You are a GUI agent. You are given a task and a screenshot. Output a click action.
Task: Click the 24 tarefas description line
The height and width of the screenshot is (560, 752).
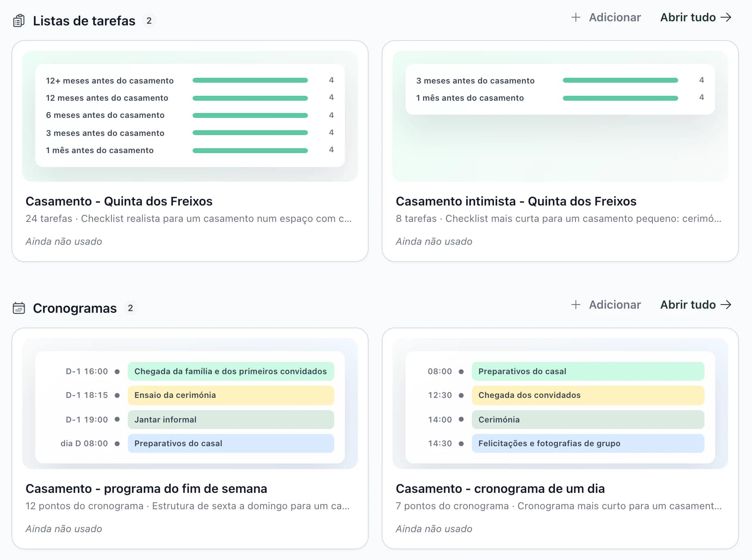188,219
